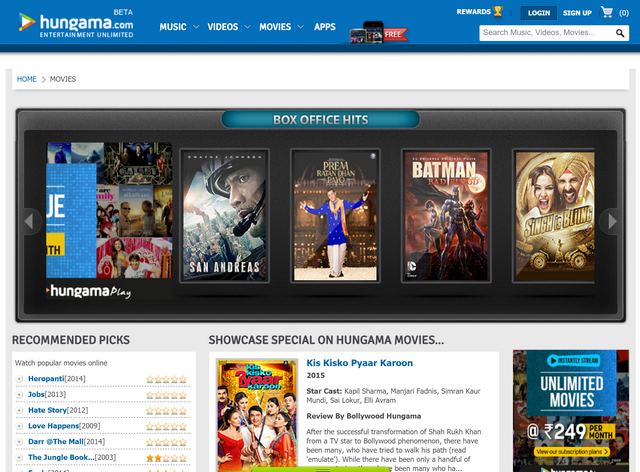640x472 pixels.
Task: Open the Singh Is Bliing poster
Action: click(553, 216)
